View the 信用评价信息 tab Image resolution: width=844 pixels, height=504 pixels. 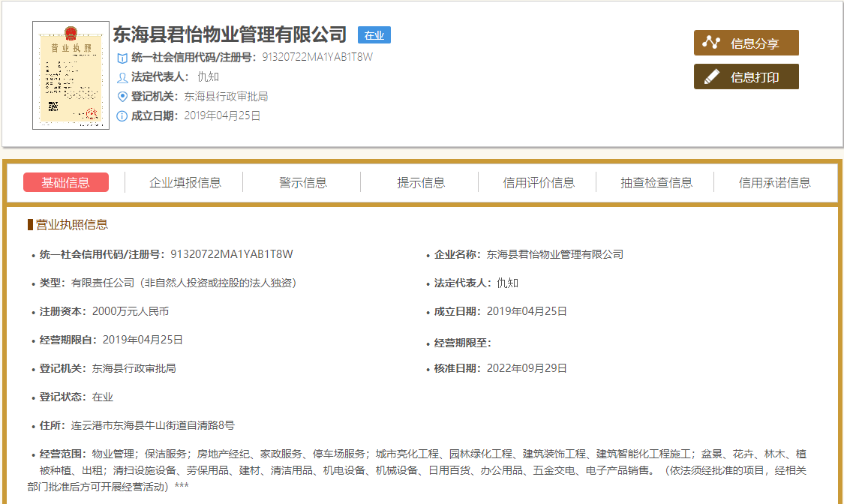(x=538, y=182)
